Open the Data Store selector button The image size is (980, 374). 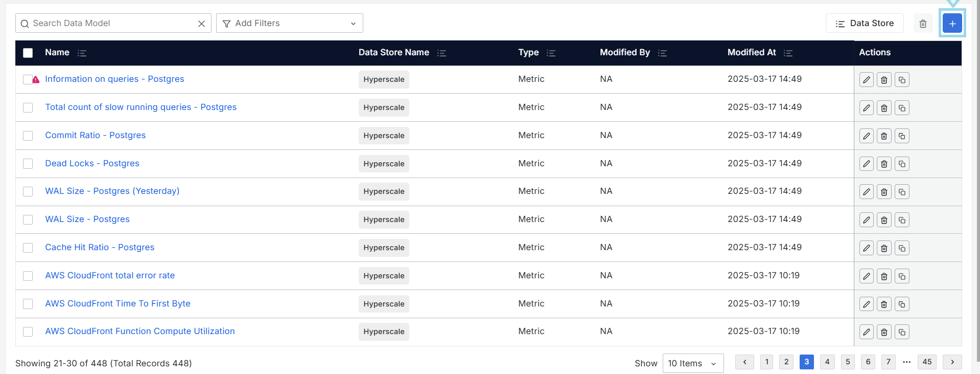point(865,24)
